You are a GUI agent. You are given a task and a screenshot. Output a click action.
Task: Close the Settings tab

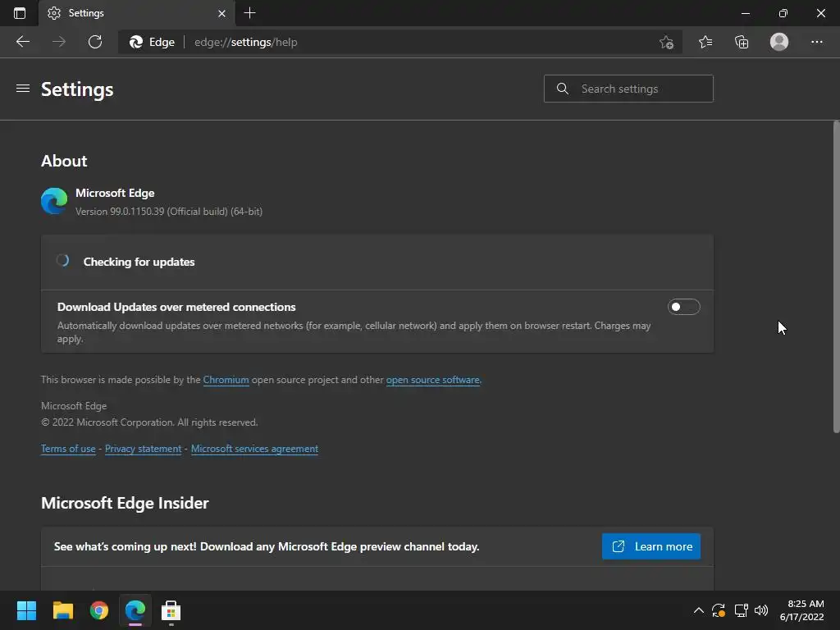(x=221, y=13)
